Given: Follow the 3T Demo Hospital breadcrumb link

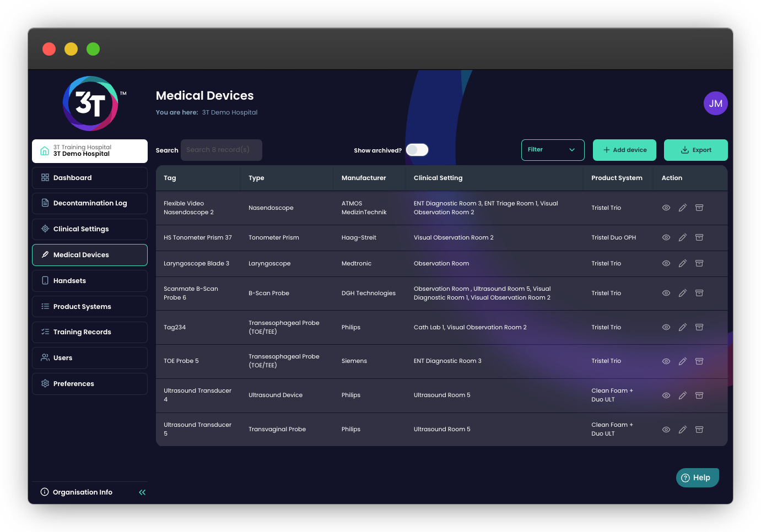Looking at the screenshot, I should point(230,112).
